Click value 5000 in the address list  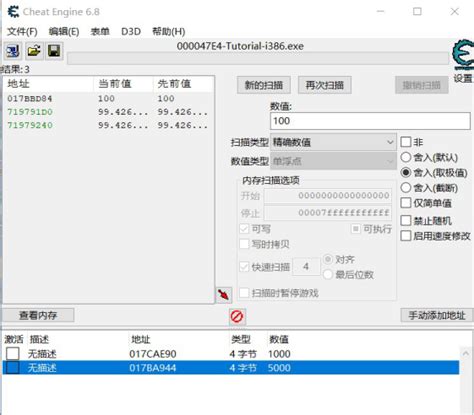279,368
